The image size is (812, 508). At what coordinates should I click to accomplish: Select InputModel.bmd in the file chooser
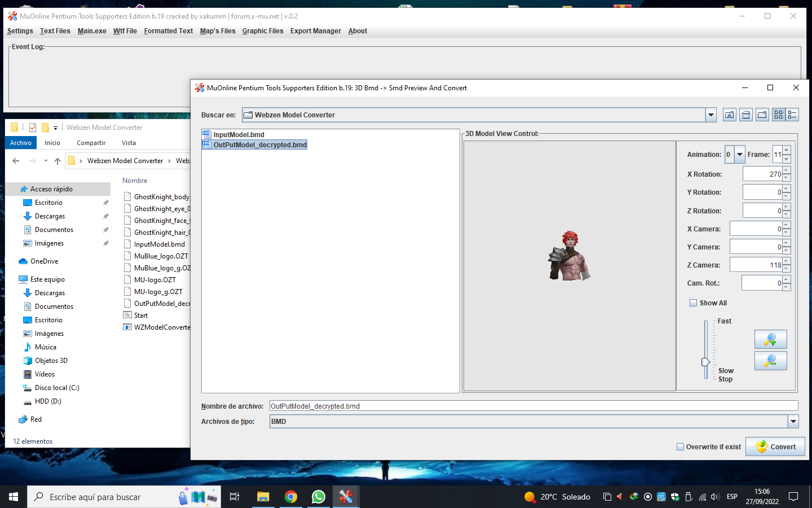pos(233,134)
